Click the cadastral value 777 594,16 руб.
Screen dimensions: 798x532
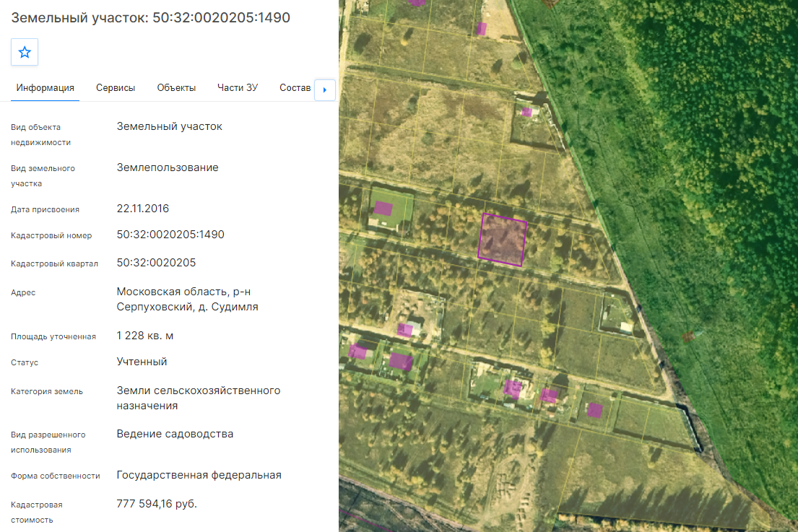(x=157, y=504)
